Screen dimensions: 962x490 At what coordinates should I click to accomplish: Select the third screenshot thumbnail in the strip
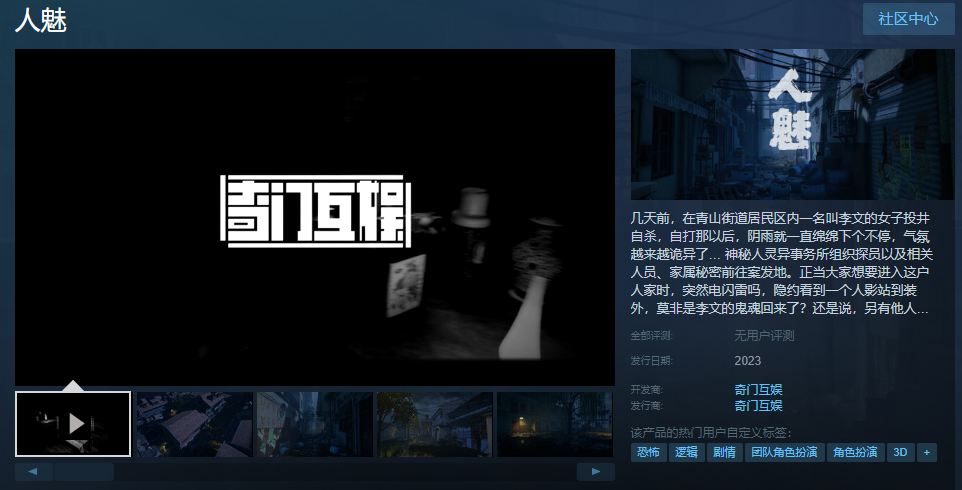tap(314, 423)
